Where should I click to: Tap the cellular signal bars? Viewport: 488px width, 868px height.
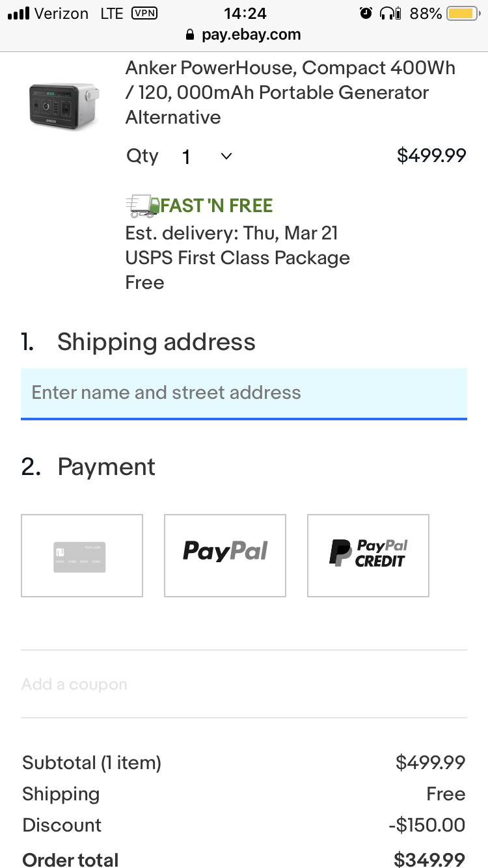coord(18,13)
